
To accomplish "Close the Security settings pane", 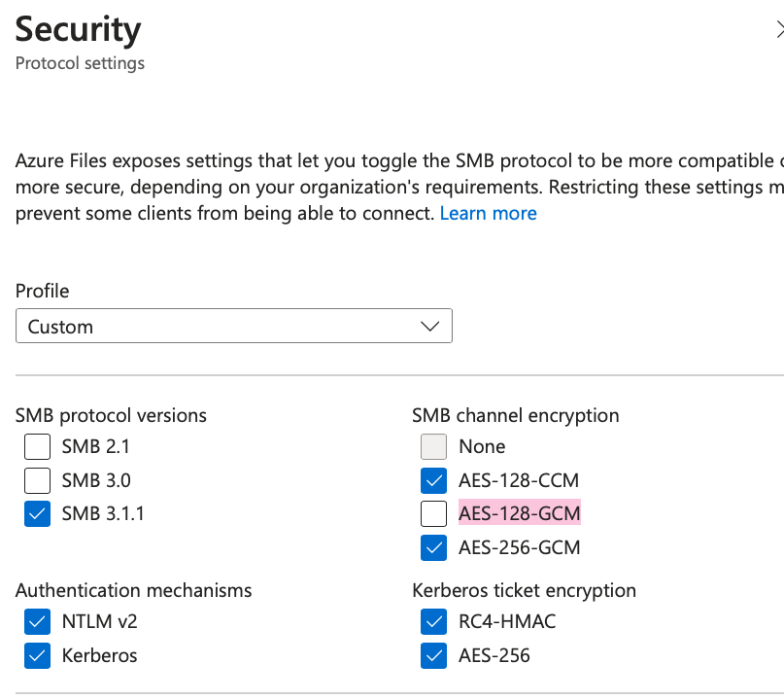I will pyautogui.click(x=778, y=30).
